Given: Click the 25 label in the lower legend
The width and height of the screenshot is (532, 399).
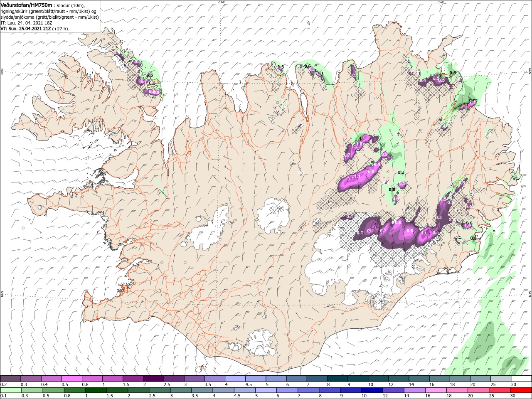Looking at the screenshot, I should tap(492, 396).
